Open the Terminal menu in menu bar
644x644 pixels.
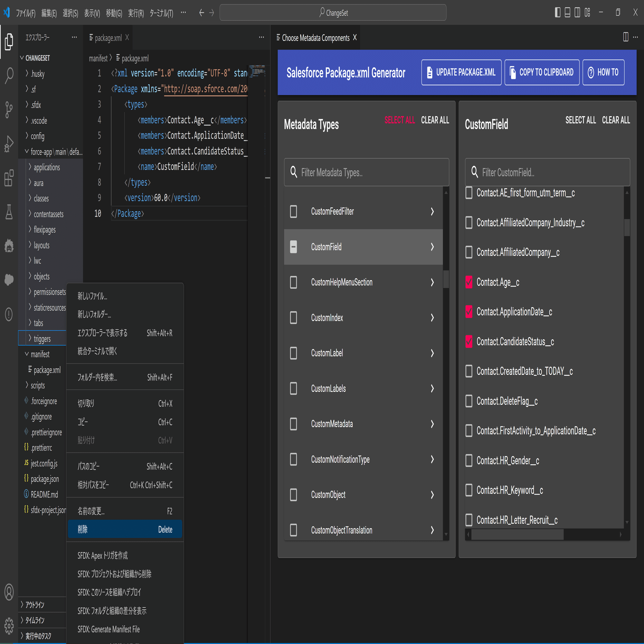click(x=161, y=13)
